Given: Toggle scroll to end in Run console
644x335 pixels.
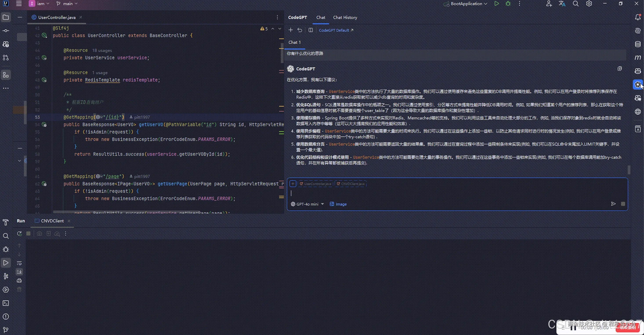Looking at the screenshot, I should pyautogui.click(x=19, y=272).
